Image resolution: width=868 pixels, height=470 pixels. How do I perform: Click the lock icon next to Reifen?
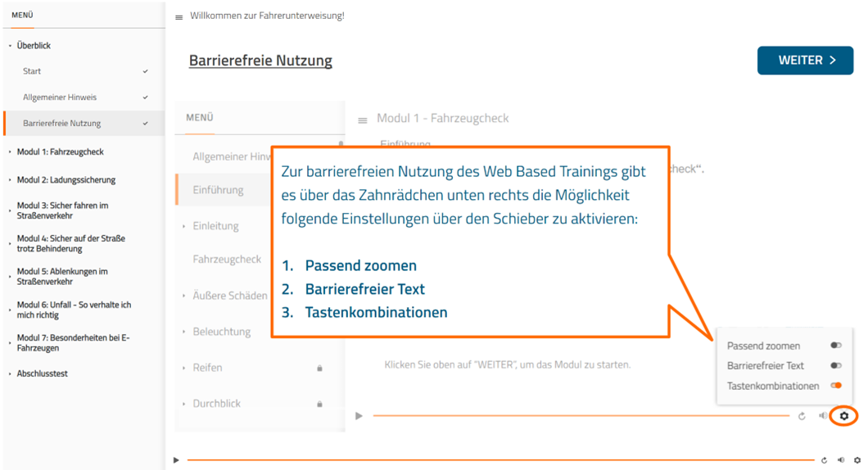tap(319, 368)
